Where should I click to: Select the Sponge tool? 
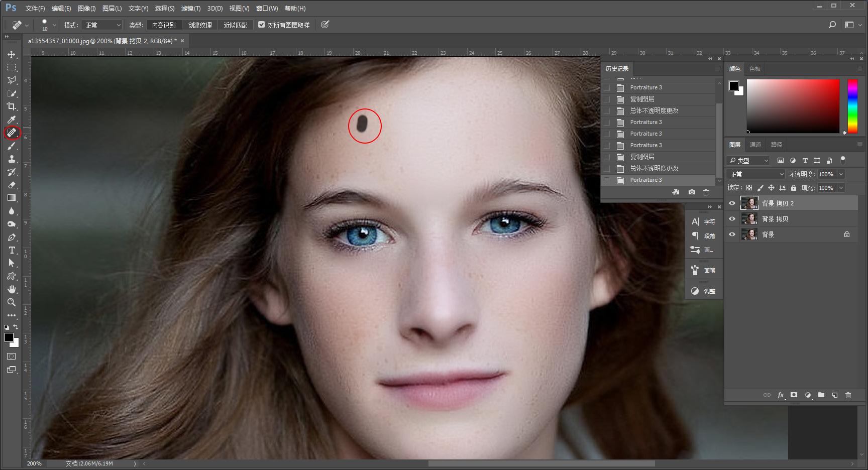click(x=12, y=224)
